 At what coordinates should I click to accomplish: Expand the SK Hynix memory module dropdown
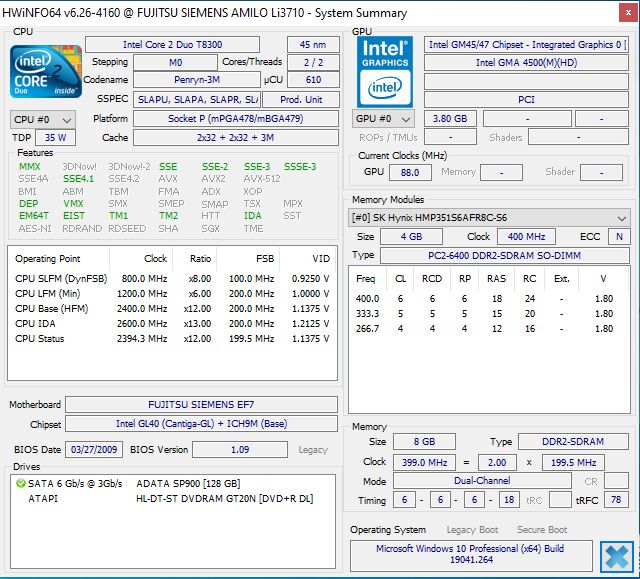tap(489, 218)
